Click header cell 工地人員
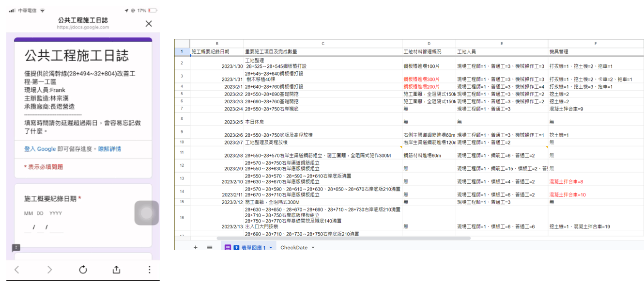 coord(502,51)
